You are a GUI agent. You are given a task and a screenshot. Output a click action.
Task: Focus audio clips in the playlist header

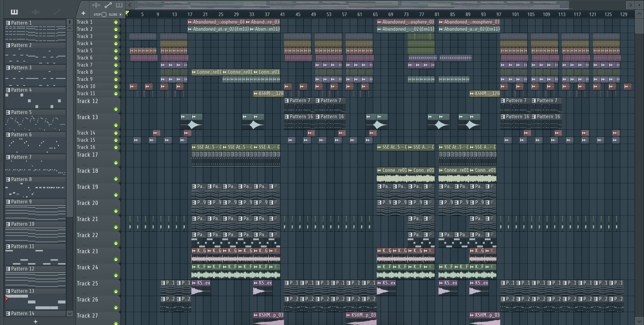click(x=96, y=5)
